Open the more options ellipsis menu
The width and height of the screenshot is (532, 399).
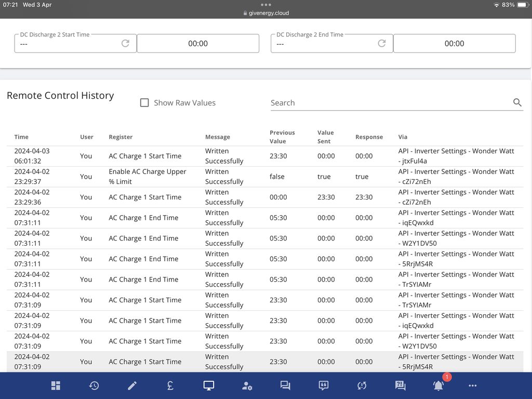[x=472, y=385]
